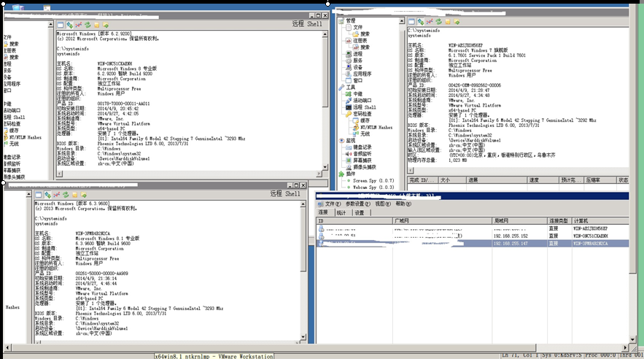Select 管理 root node in Windows 7 window tree
Screen dimensions: 644x359
click(x=350, y=20)
